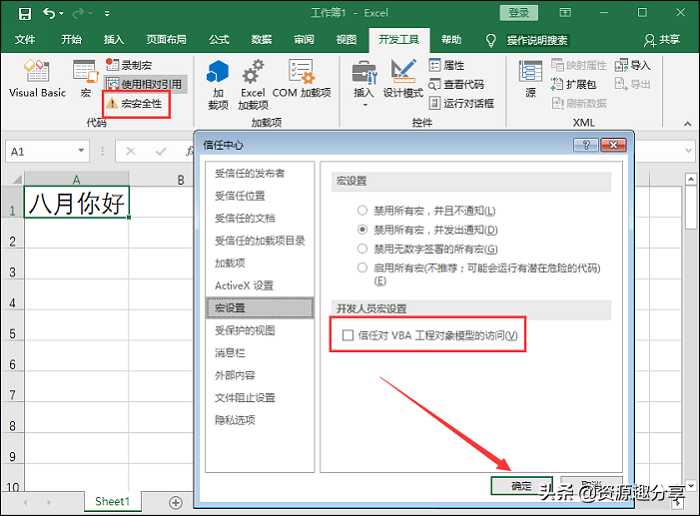Viewport: 700px width, 516px height.
Task: Select 启用所有宏 radio option
Action: 362,268
